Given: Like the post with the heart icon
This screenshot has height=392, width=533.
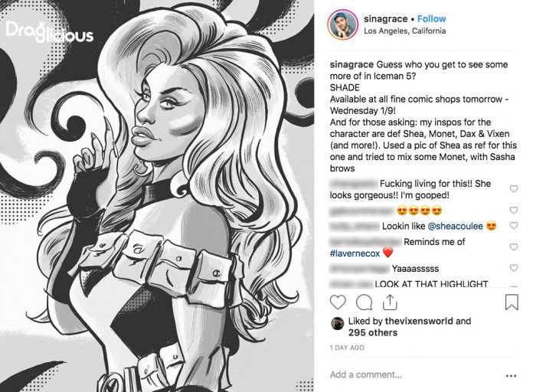Looking at the screenshot, I should 338,302.
